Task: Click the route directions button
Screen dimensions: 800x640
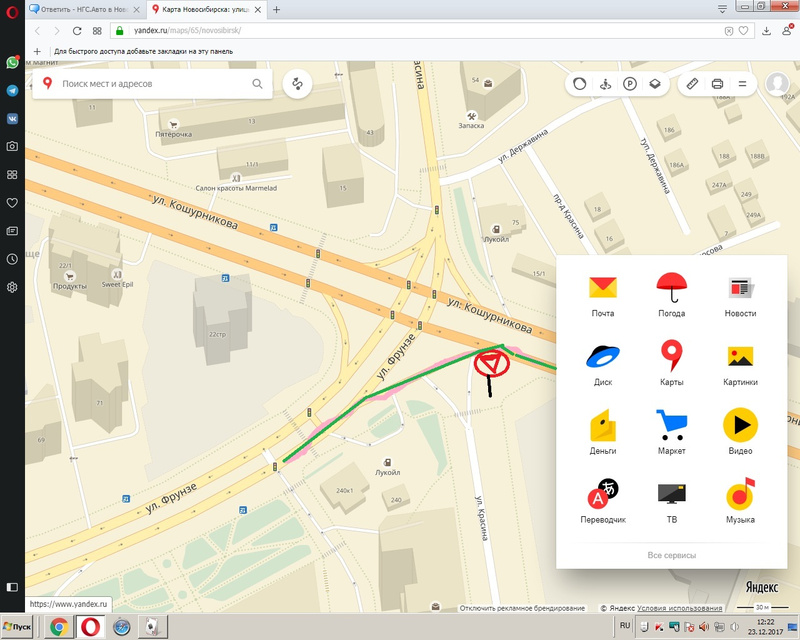Action: point(297,85)
